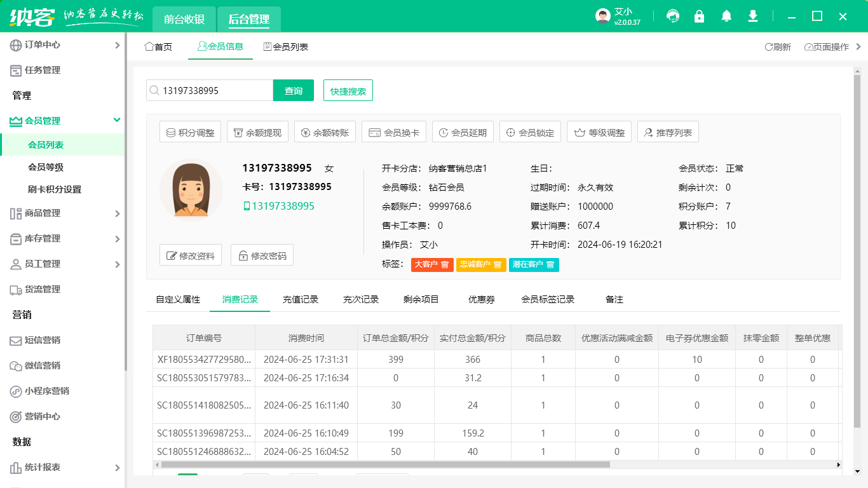Expand the 商品管理 sidebar menu
The height and width of the screenshot is (488, 868).
click(62, 213)
